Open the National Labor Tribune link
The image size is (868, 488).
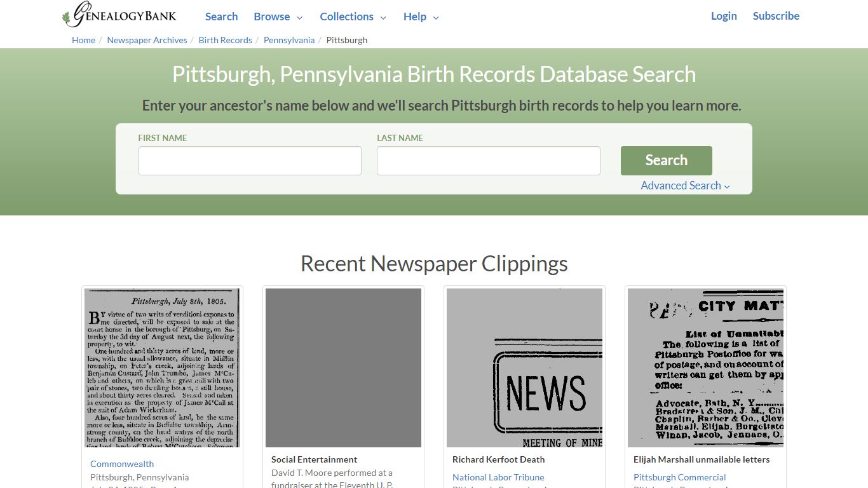(498, 477)
